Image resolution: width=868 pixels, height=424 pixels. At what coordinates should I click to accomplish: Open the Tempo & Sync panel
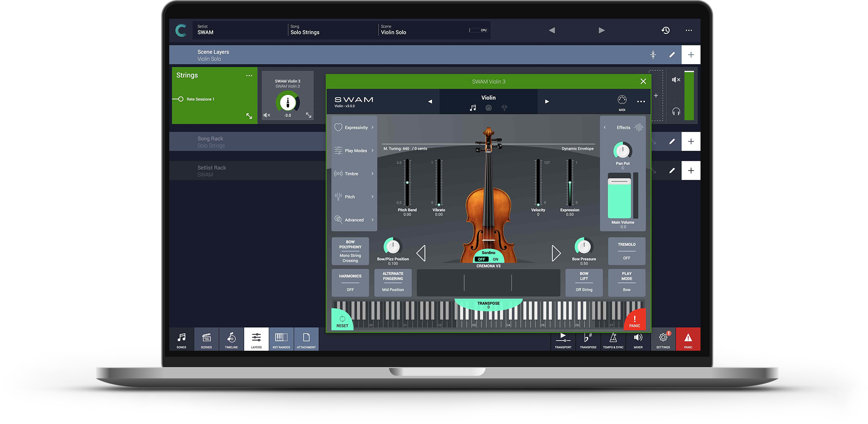click(x=613, y=340)
